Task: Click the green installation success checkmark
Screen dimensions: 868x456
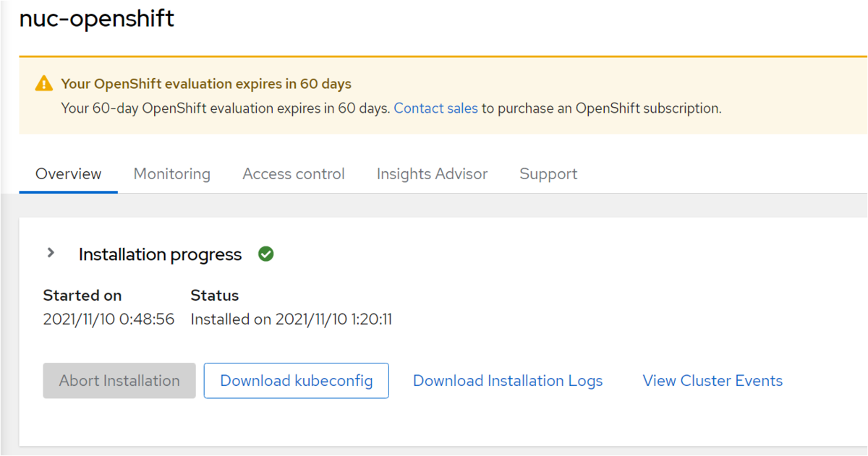Action: (266, 254)
